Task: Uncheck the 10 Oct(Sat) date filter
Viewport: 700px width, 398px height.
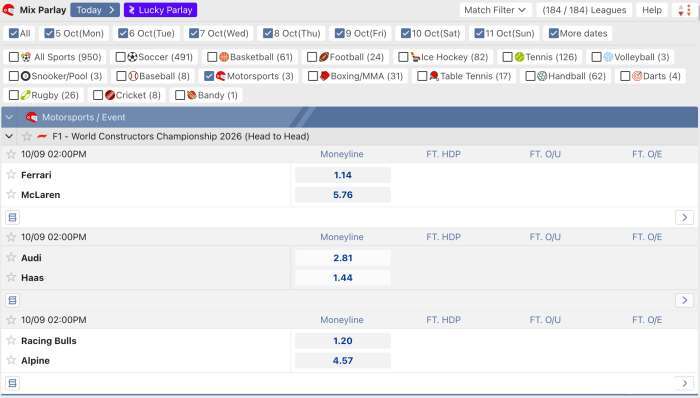Action: (406, 33)
